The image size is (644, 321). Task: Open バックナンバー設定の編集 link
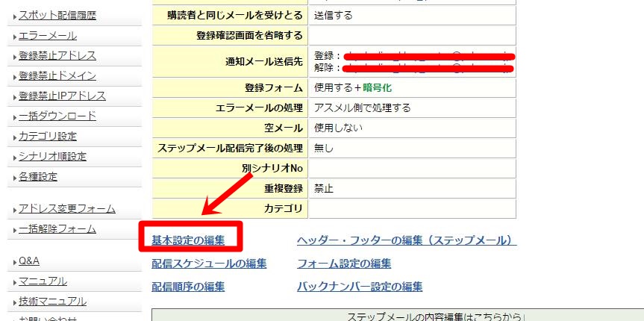[x=360, y=287]
